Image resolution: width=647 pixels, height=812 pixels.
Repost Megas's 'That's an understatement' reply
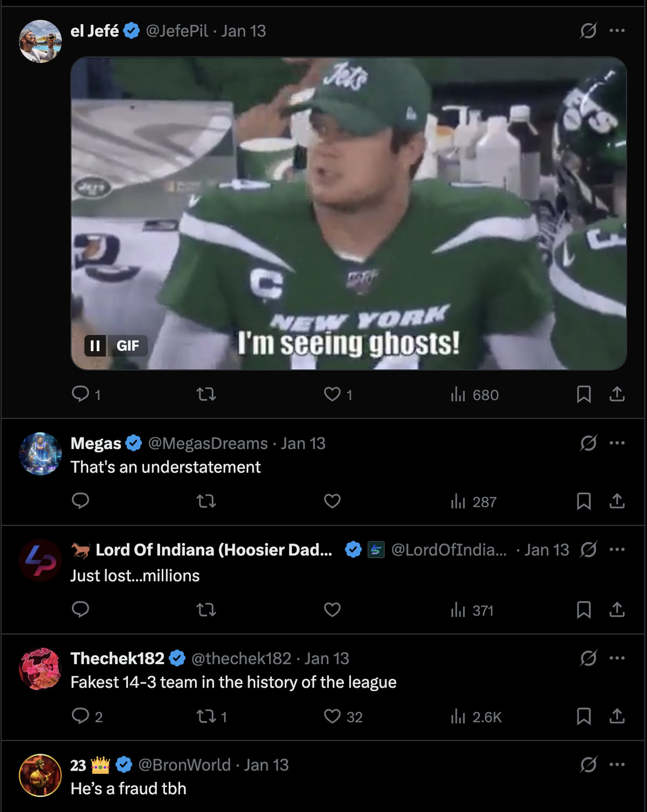[x=206, y=502]
